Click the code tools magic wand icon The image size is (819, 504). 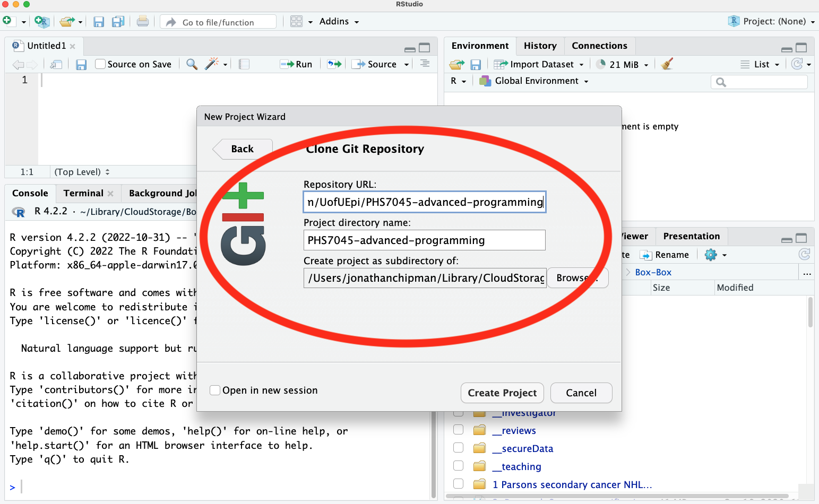pyautogui.click(x=211, y=64)
